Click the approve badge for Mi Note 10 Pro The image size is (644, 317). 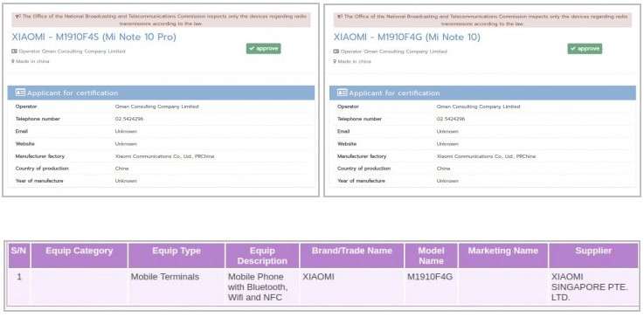coord(264,48)
